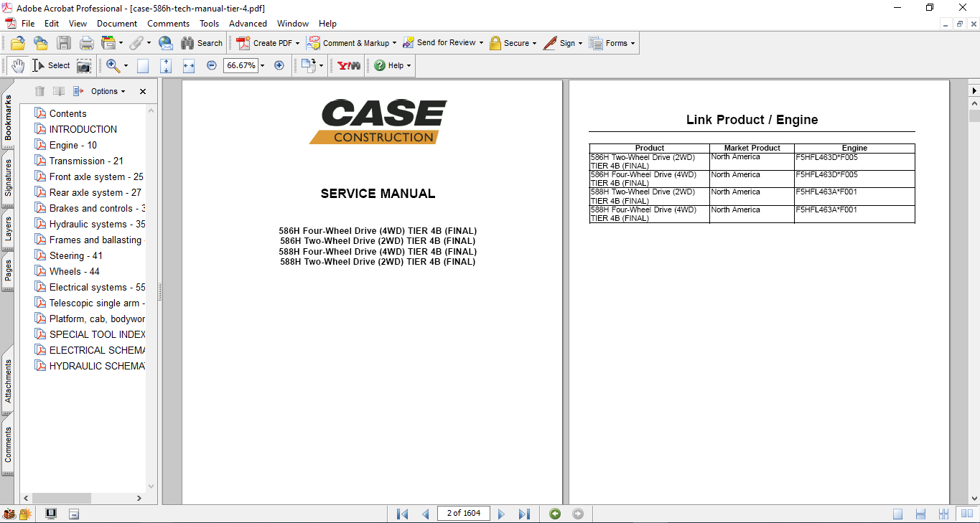980x523 pixels.
Task: Go to the last page
Action: 524,514
